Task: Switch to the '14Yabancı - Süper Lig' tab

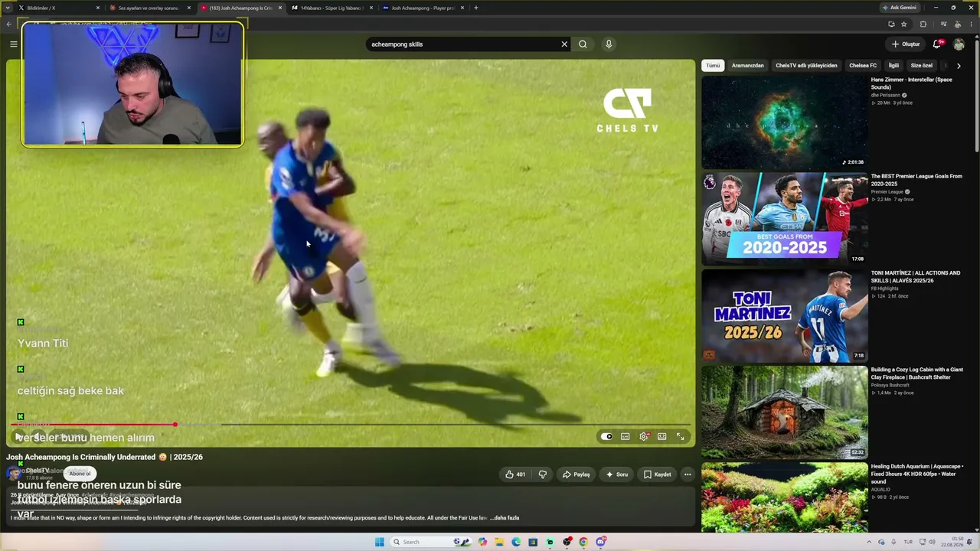Action: tap(331, 8)
